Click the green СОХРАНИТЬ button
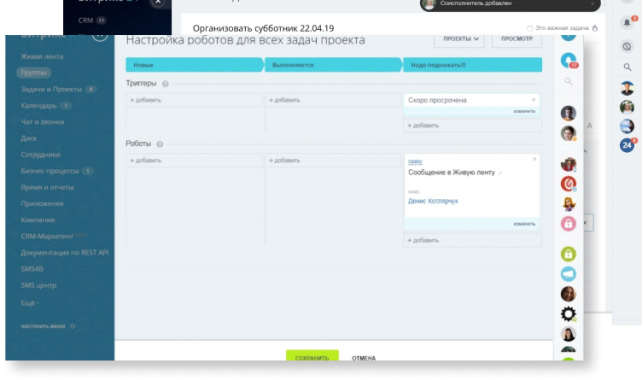The height and width of the screenshot is (381, 642). 312,355
